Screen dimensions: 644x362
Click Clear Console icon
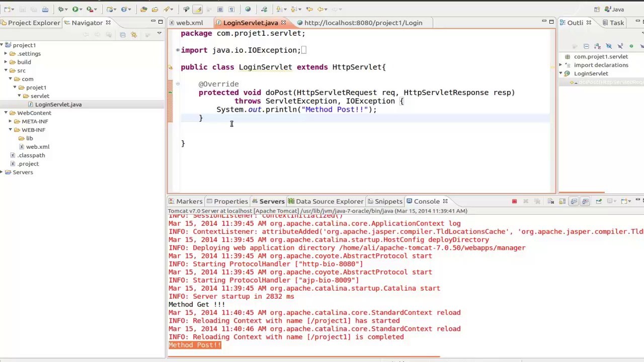point(550,201)
